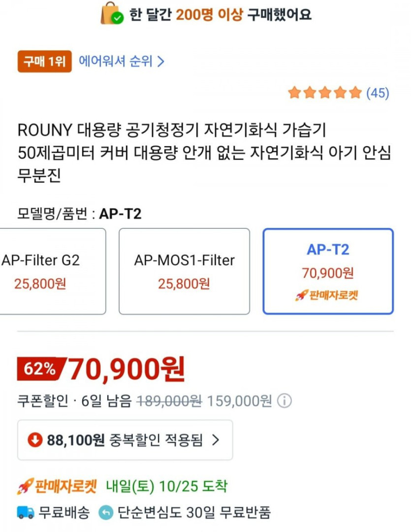The width and height of the screenshot is (411, 532).
Task: Tap the 70,900원 sale price
Action: (x=126, y=369)
